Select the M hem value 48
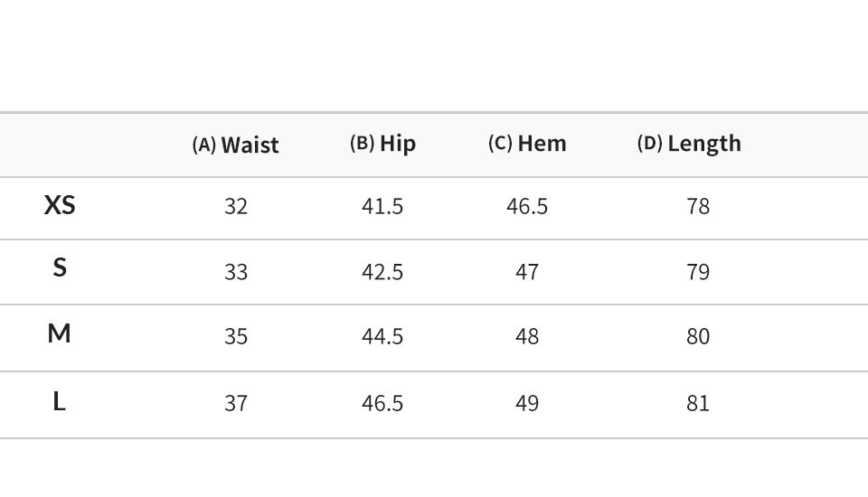Viewport: 868px width, 497px height. 527,336
